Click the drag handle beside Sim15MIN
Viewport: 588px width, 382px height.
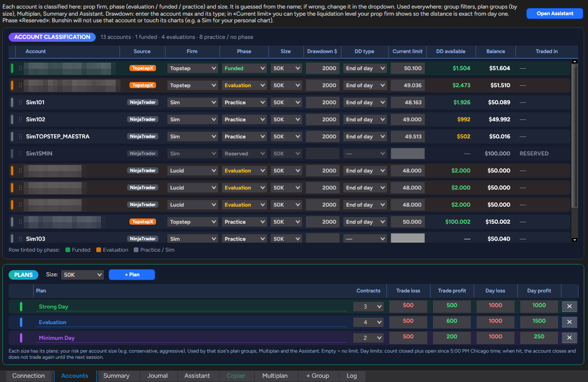click(20, 154)
